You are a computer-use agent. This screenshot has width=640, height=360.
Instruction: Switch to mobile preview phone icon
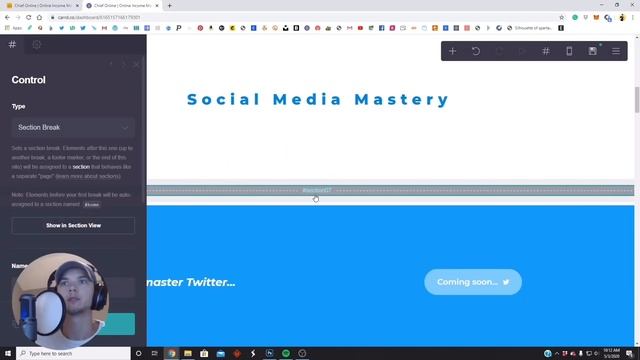point(569,51)
